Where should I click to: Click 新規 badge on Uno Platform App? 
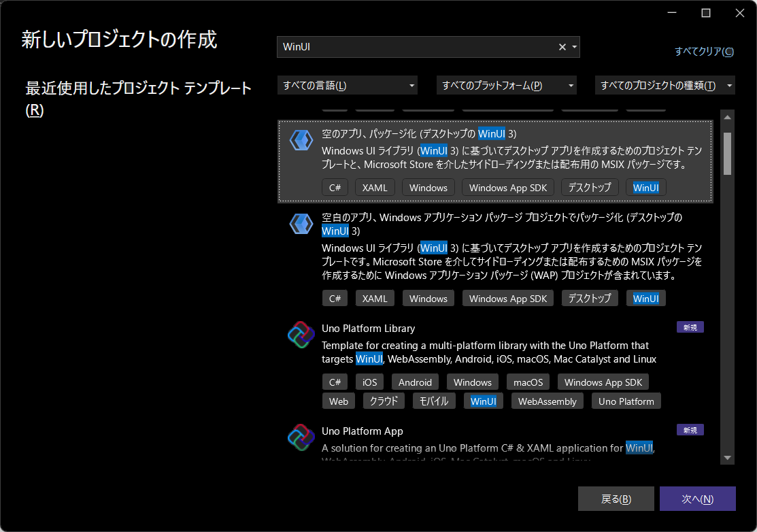coord(690,430)
